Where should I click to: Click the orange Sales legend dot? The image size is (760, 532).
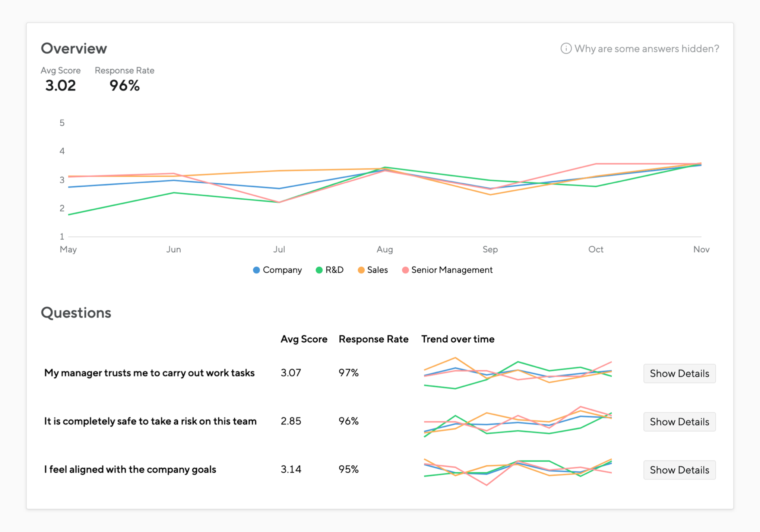[361, 270]
